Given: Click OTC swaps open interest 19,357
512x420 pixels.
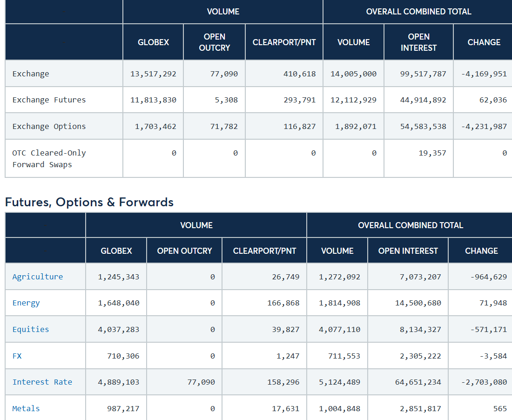Looking at the screenshot, I should click(x=432, y=153).
